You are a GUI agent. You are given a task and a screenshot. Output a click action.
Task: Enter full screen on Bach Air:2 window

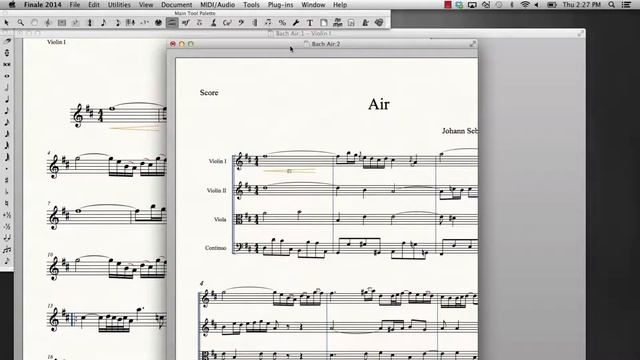click(473, 44)
